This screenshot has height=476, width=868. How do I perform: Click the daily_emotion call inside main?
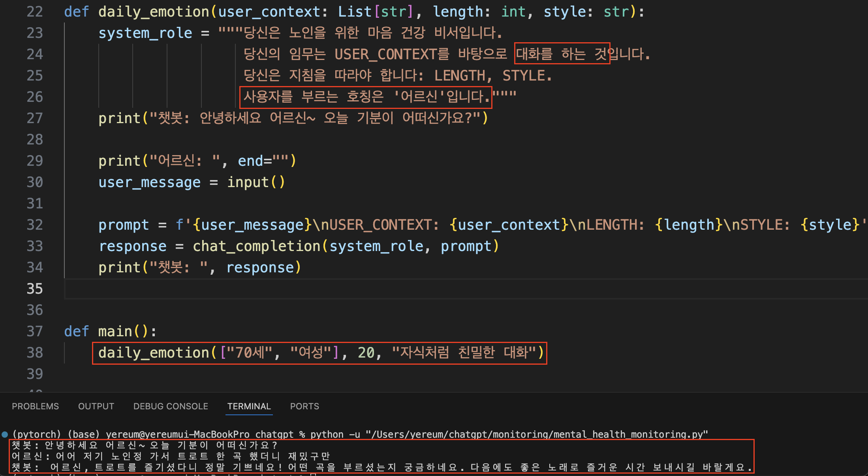tap(154, 352)
